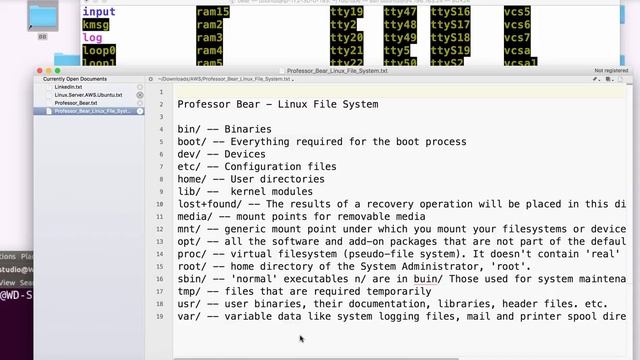Click the 'tmp/' temporary files line
Image resolution: width=640 pixels, height=360 pixels.
pyautogui.click(x=304, y=291)
